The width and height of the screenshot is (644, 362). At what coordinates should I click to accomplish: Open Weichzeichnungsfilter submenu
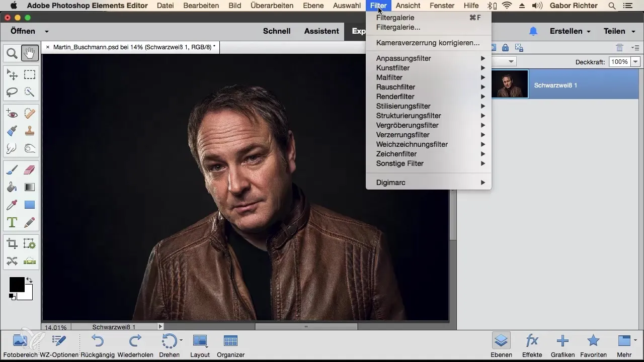click(429, 144)
